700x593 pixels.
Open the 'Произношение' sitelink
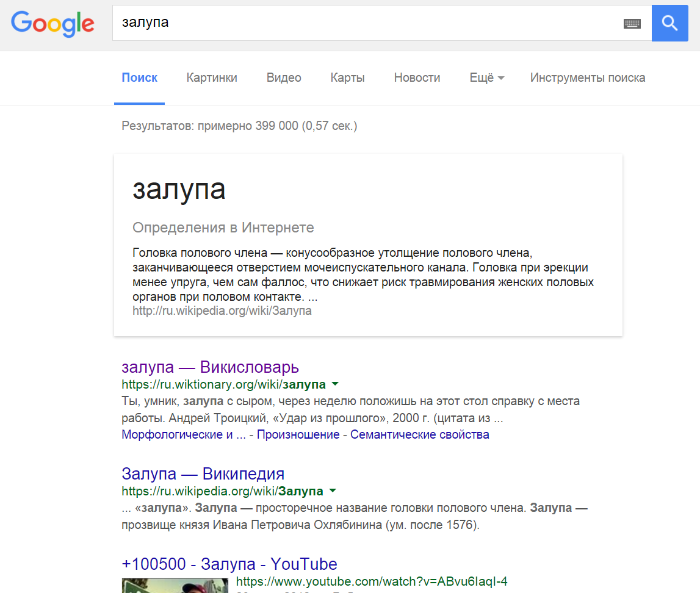click(x=298, y=434)
